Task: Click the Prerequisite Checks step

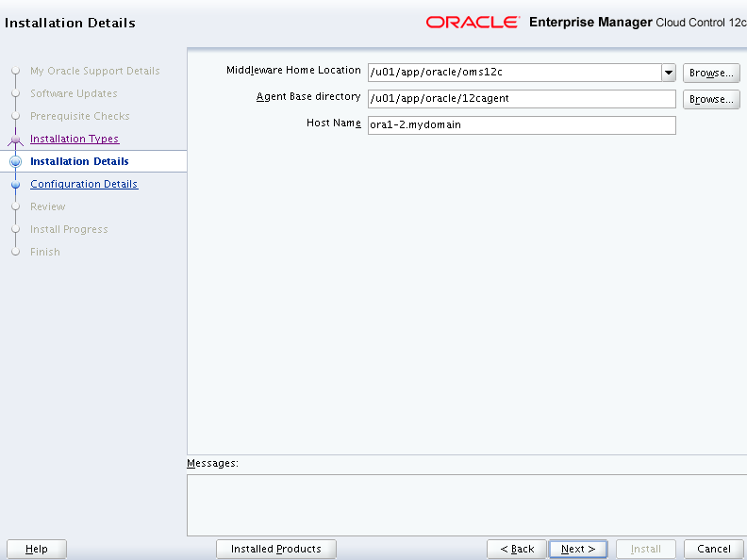Action: 80,116
